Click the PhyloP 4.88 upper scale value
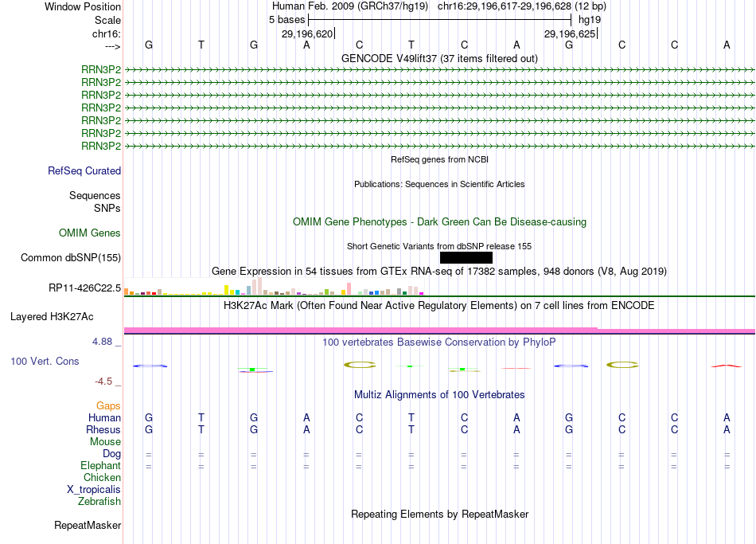The image size is (756, 544). coord(102,342)
